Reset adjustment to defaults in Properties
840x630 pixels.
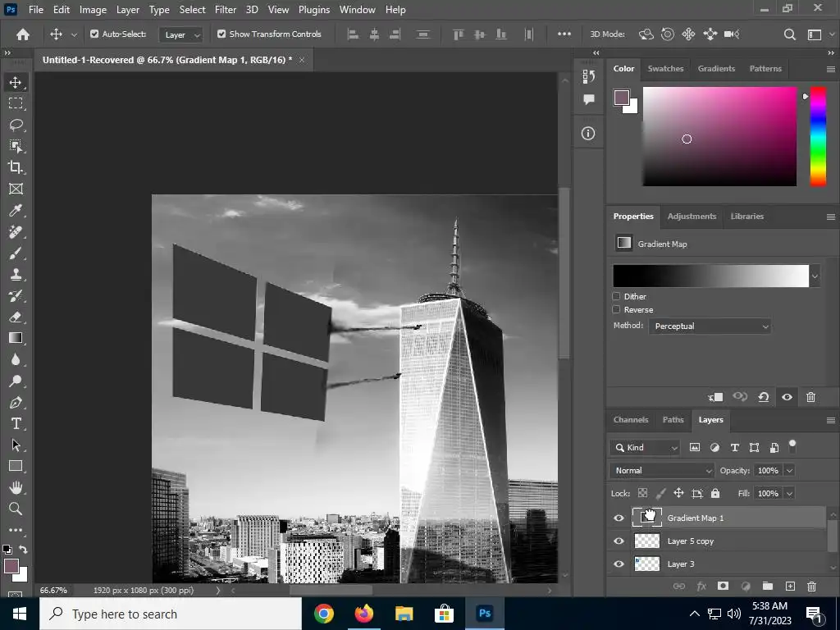click(764, 397)
